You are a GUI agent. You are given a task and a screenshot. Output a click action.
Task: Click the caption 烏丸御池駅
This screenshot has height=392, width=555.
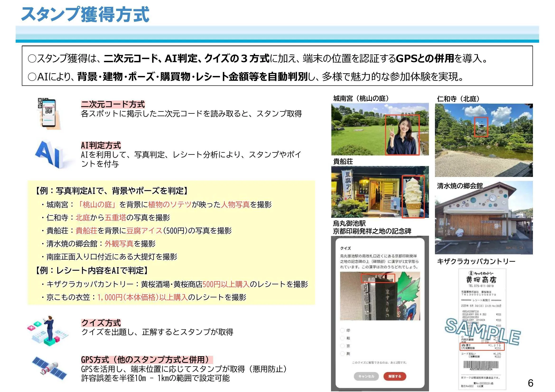point(349,223)
